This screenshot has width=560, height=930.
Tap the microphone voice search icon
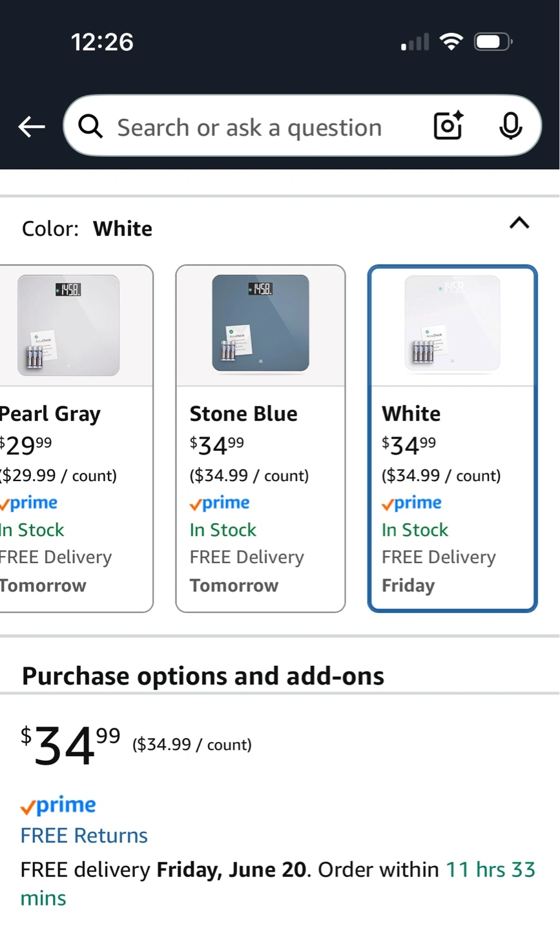[x=510, y=127]
